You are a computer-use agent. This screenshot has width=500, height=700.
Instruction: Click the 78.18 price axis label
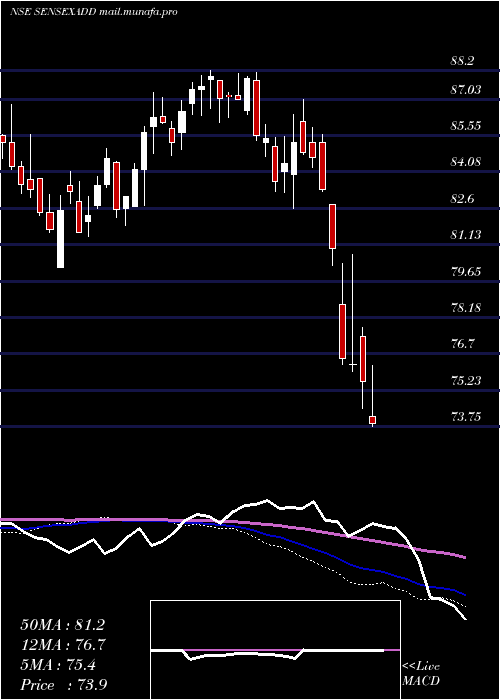tap(466, 308)
